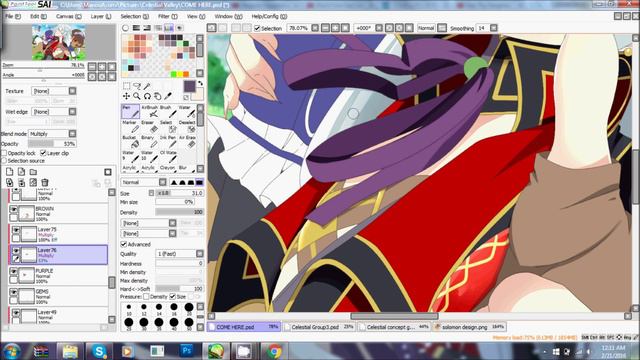Select the magic wand tool
The width and height of the screenshot is (640, 360).
pos(147,86)
